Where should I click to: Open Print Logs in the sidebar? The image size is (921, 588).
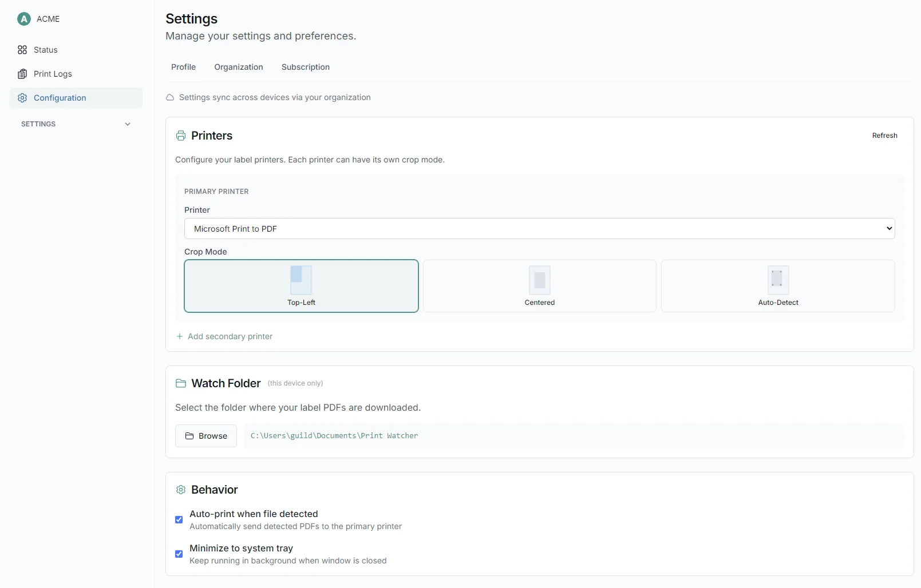click(76, 74)
